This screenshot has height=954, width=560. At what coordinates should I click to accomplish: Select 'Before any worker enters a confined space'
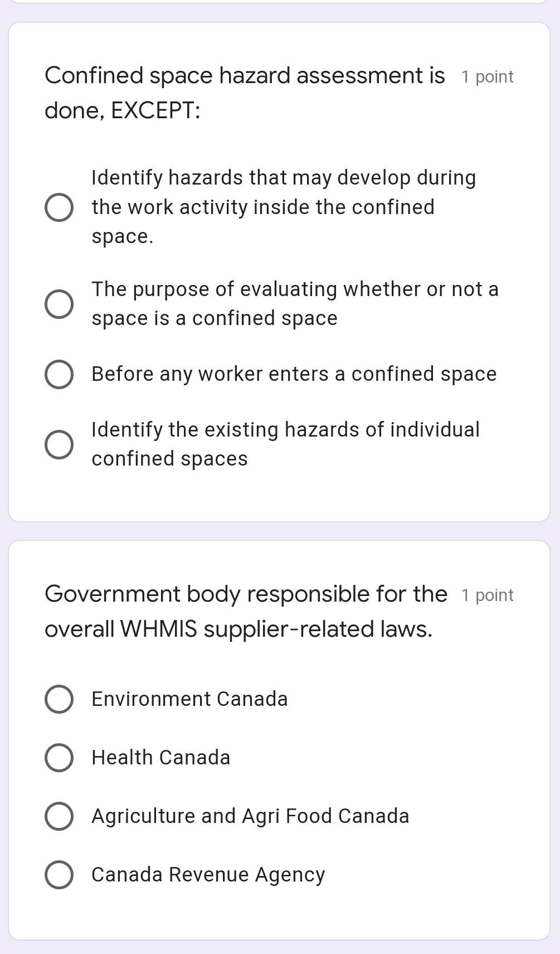pos(59,374)
